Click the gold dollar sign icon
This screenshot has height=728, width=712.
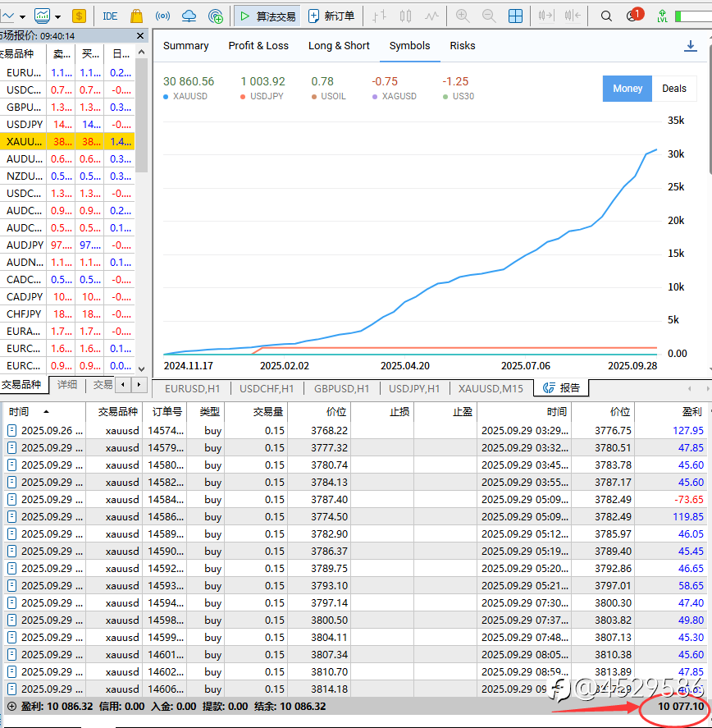pos(79,16)
